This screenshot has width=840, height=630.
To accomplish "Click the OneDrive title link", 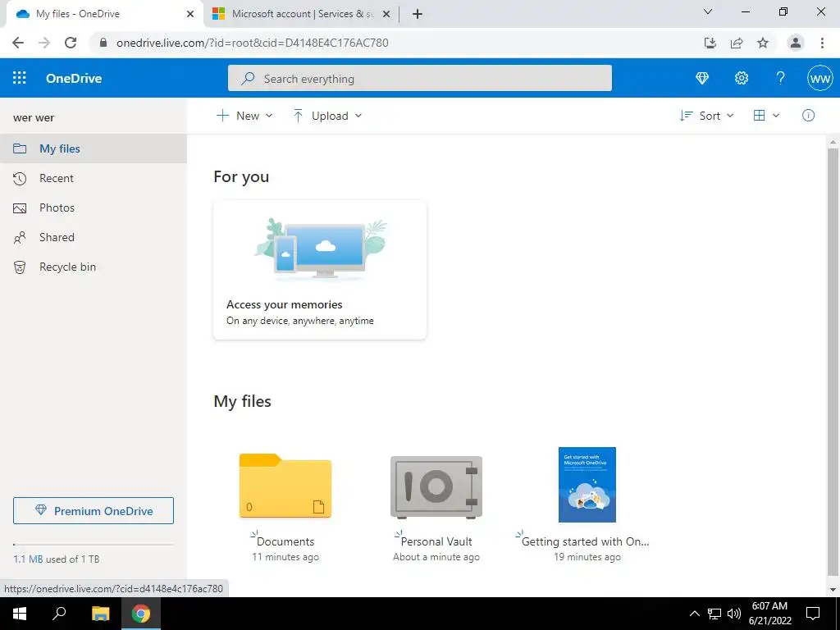I will click(x=74, y=78).
